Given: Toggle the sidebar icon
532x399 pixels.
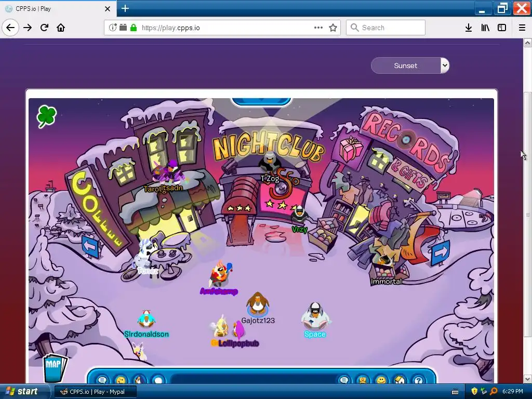Looking at the screenshot, I should point(502,28).
